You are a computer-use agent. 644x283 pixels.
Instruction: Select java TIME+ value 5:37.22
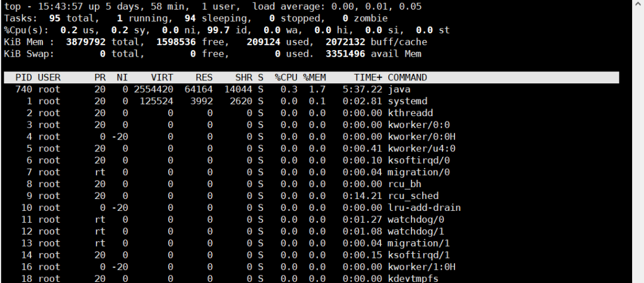(x=363, y=89)
